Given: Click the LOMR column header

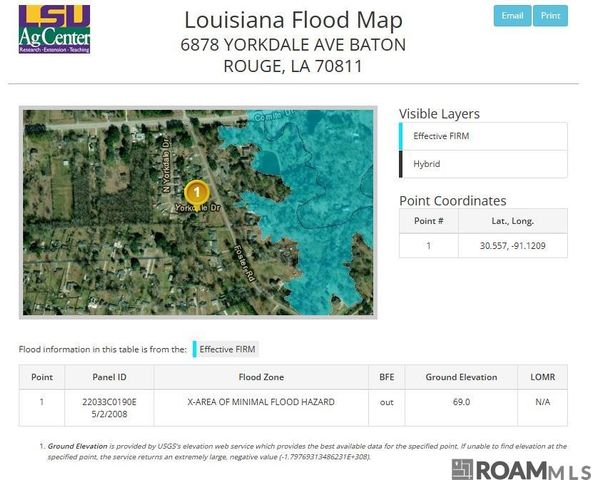Looking at the screenshot, I should (x=543, y=377).
